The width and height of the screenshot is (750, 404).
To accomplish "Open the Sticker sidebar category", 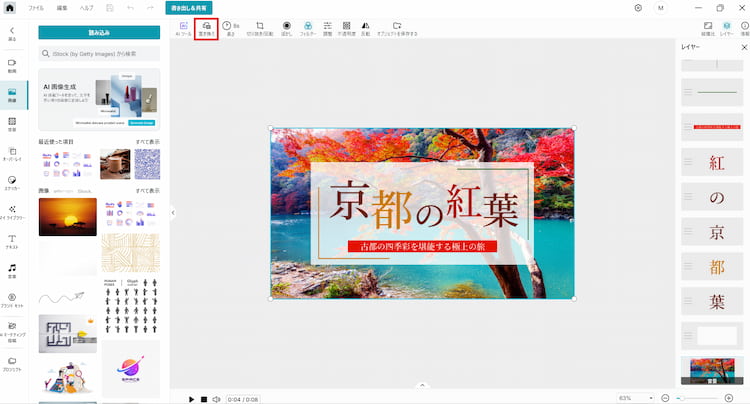I will 12,183.
